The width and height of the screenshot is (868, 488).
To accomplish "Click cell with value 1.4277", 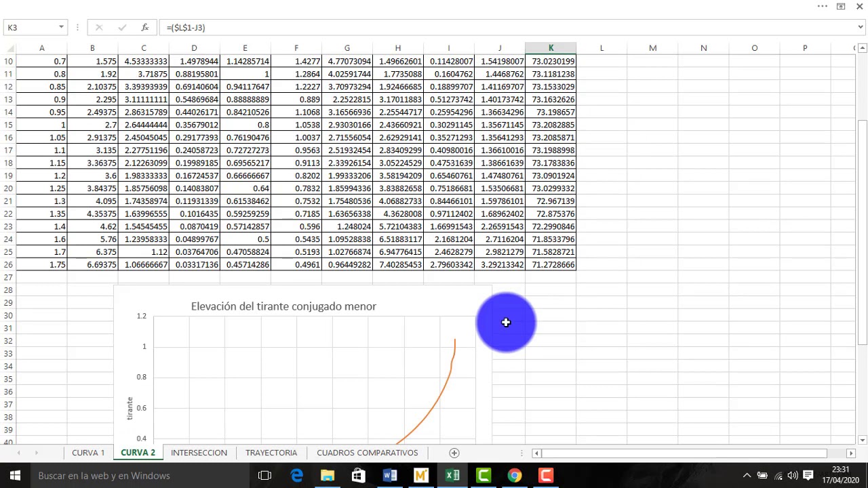I will 296,61.
